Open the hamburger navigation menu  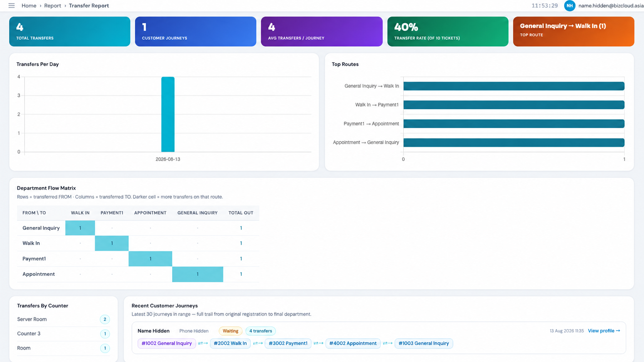(x=12, y=5)
